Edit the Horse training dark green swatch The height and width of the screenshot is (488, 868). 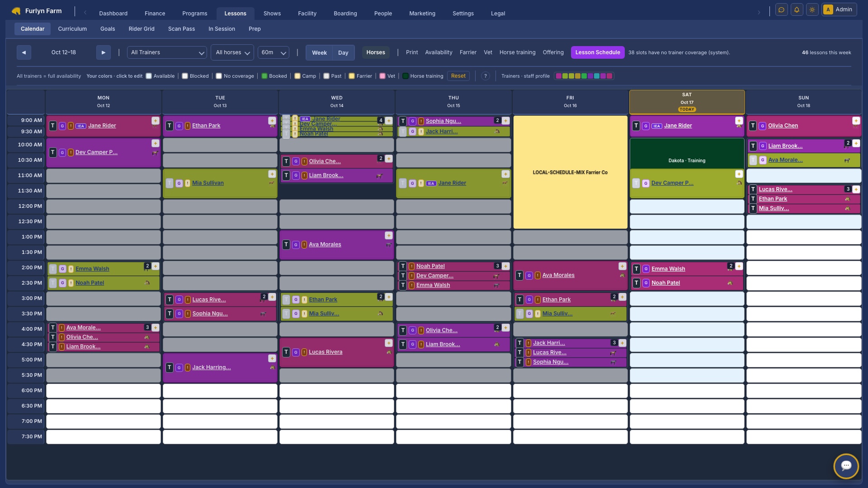406,76
